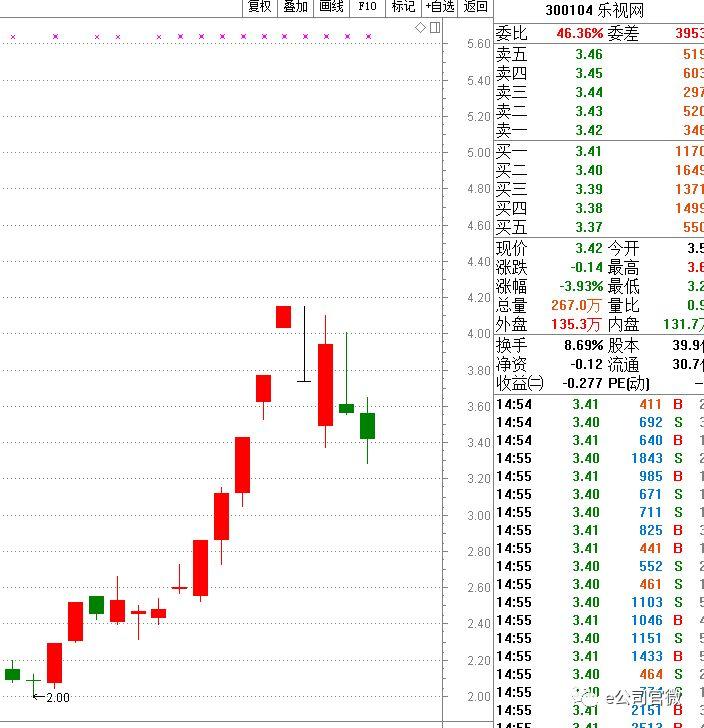
Task: Click the 涨跌 value -0.14
Action: pyautogui.click(x=587, y=267)
